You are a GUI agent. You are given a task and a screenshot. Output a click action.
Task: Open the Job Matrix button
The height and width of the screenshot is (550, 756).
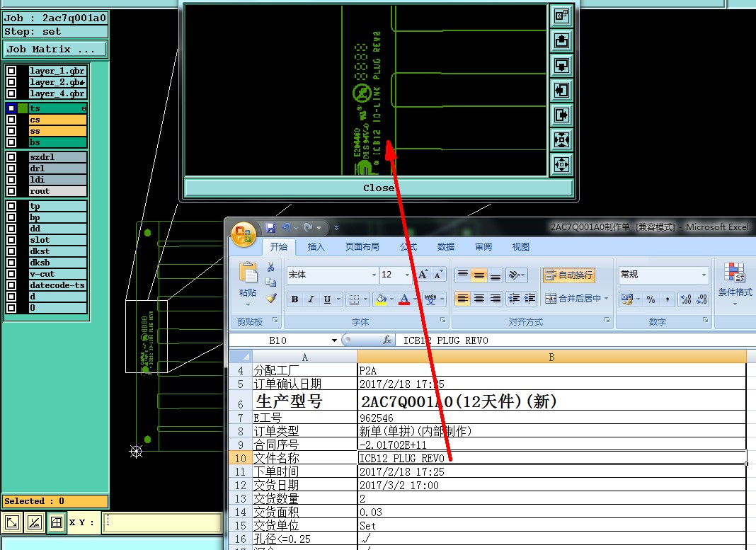click(x=55, y=49)
